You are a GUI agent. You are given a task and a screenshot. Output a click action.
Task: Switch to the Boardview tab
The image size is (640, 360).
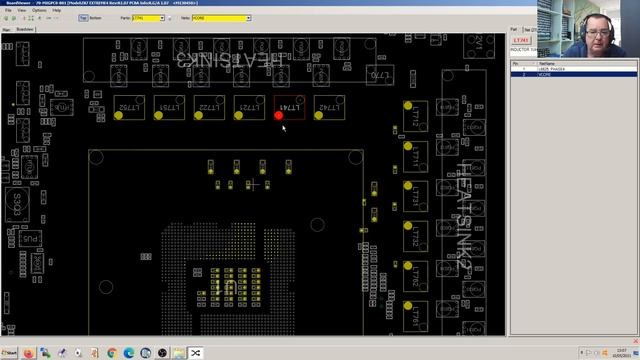[25, 29]
